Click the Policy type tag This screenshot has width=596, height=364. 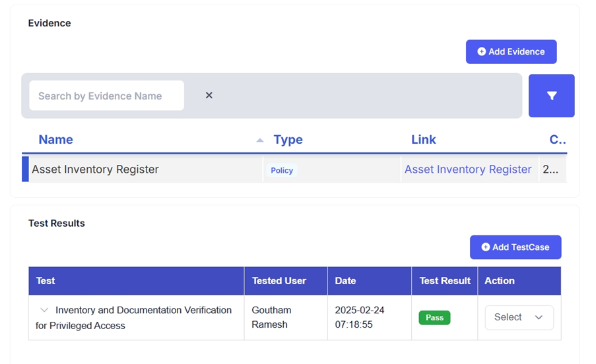[x=282, y=170]
